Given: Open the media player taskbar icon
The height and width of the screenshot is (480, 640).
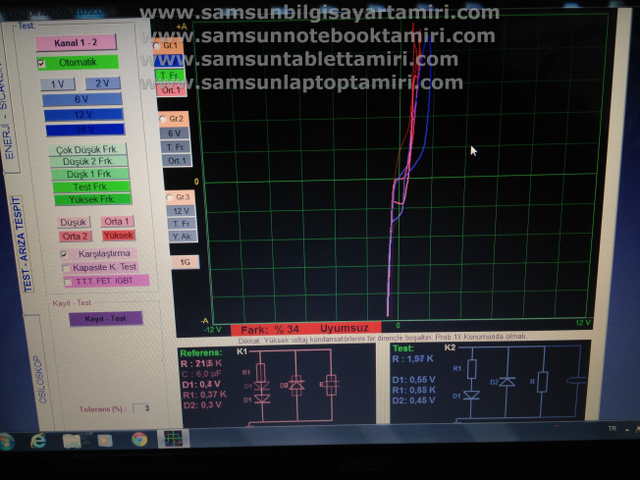Looking at the screenshot, I should point(106,440).
